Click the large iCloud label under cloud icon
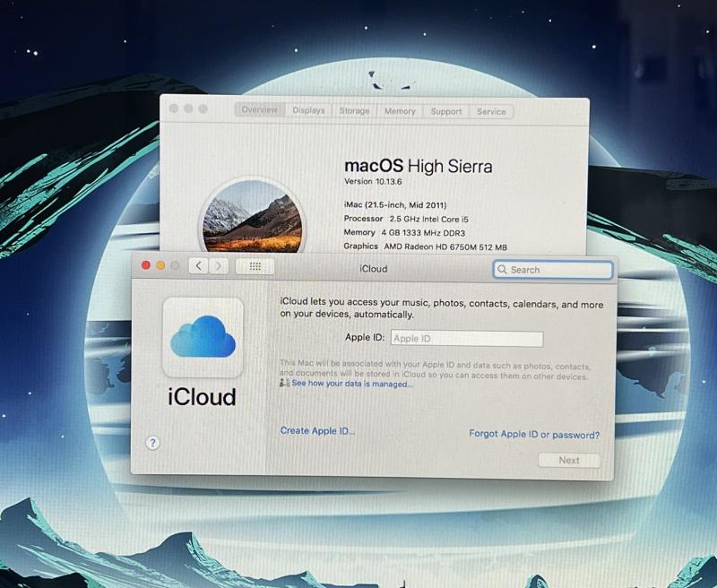Viewport: 717px width, 588px height. [203, 397]
